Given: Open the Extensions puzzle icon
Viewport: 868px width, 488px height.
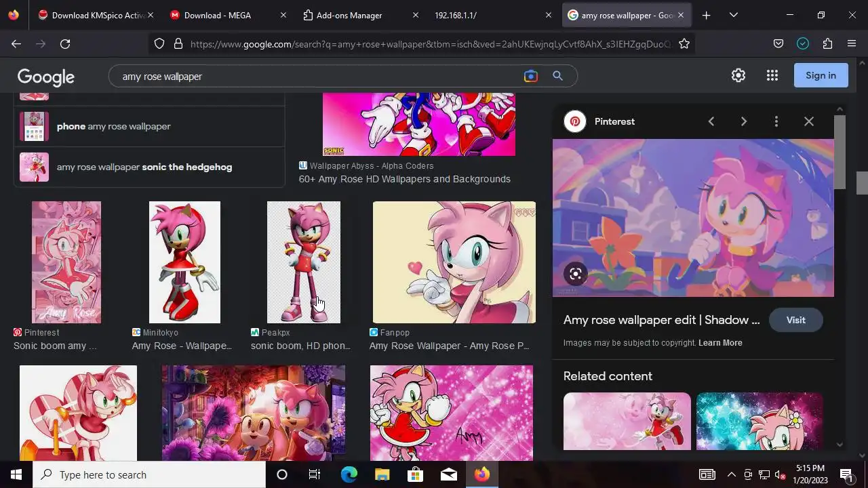Looking at the screenshot, I should tap(827, 44).
